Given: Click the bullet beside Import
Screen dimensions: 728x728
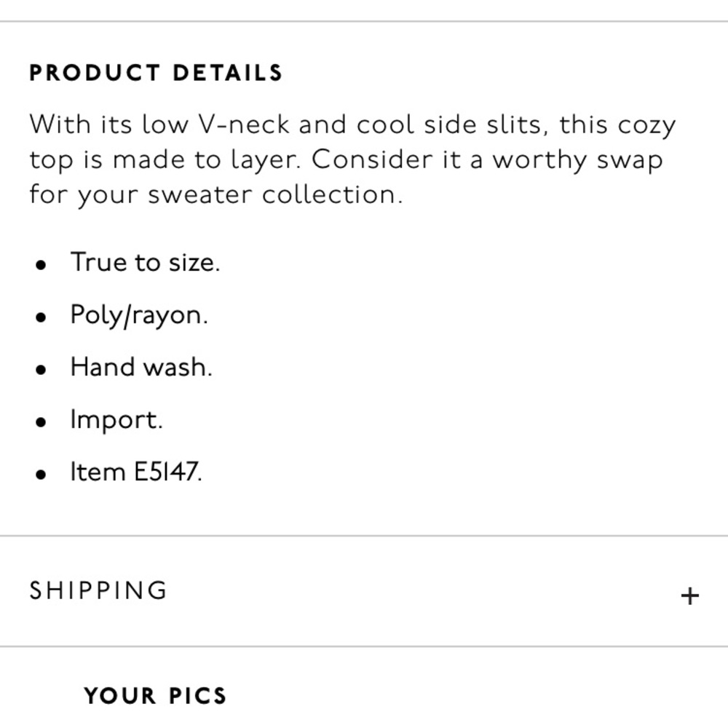Looking at the screenshot, I should [41, 422].
